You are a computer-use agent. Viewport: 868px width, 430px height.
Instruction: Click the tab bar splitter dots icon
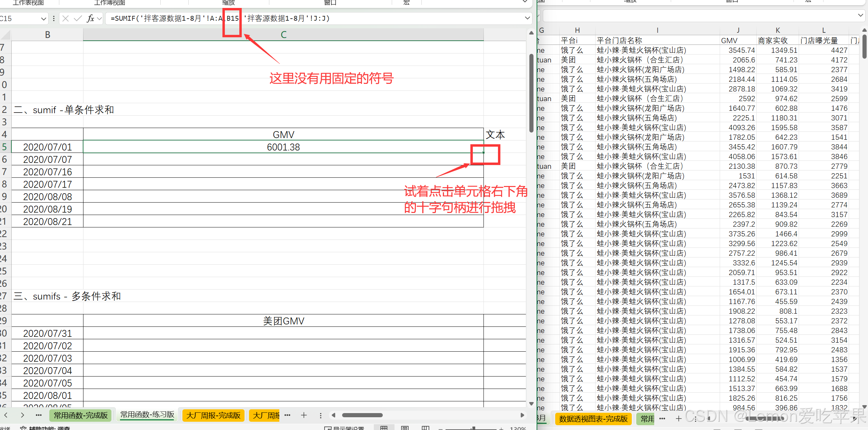click(x=321, y=416)
